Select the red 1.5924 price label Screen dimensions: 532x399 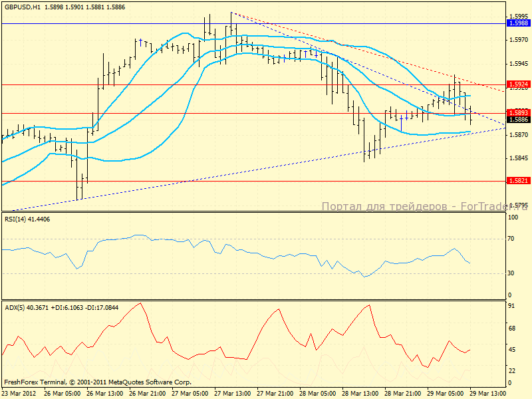pos(518,84)
